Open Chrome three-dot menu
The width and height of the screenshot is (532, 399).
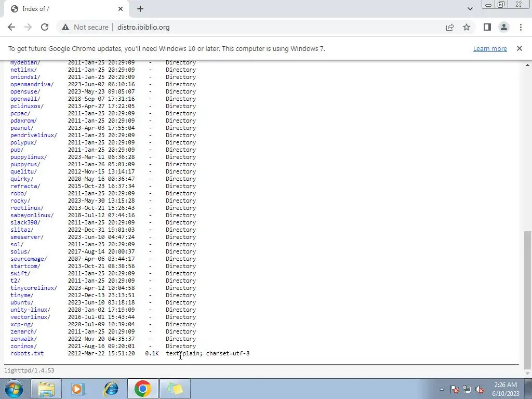click(x=521, y=27)
